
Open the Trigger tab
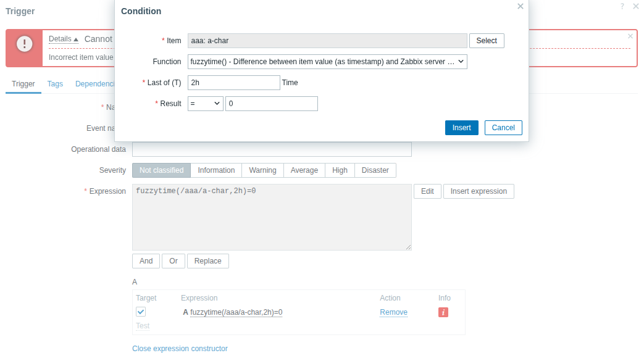[x=23, y=84]
